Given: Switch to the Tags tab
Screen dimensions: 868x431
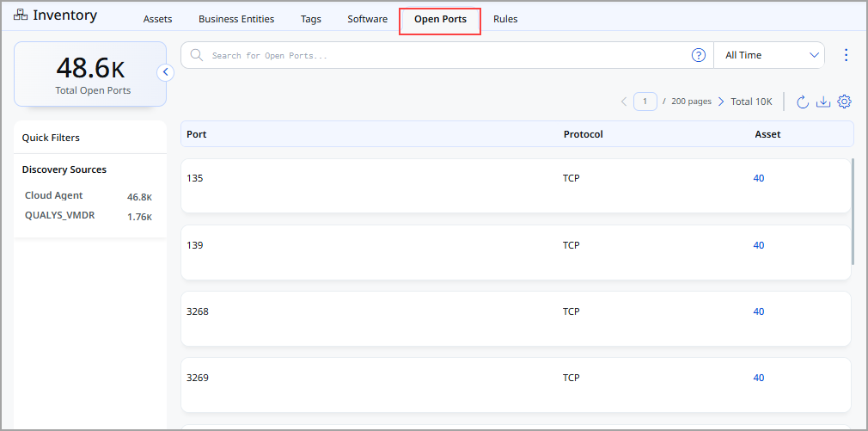Looking at the screenshot, I should tap(311, 19).
